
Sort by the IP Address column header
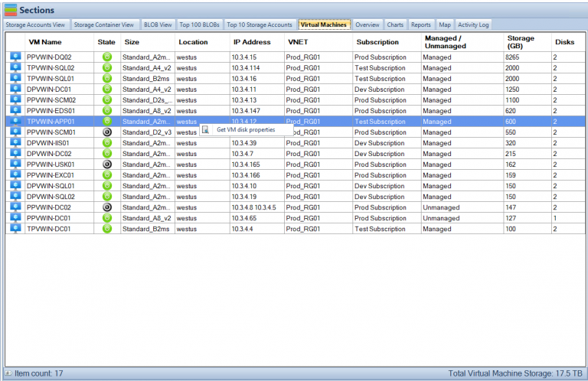[257, 42]
